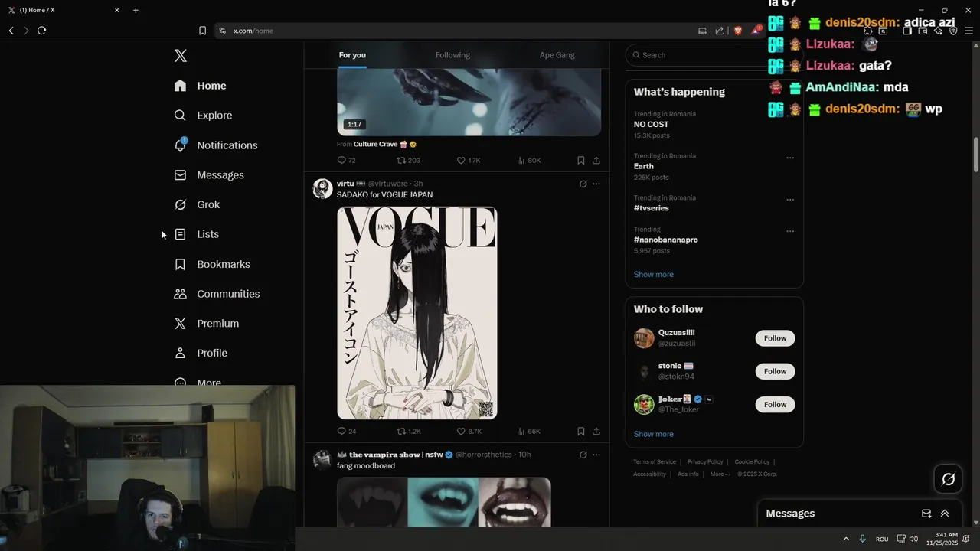This screenshot has width=980, height=551.
Task: Open the floating Grok button
Action: pos(948,479)
